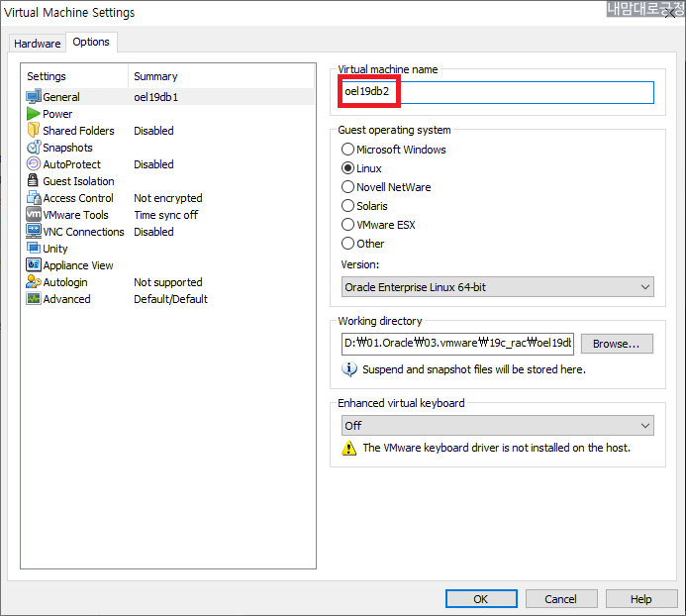Click the yellow warning triangle icon
Viewport: 686px width, 616px height.
click(348, 448)
